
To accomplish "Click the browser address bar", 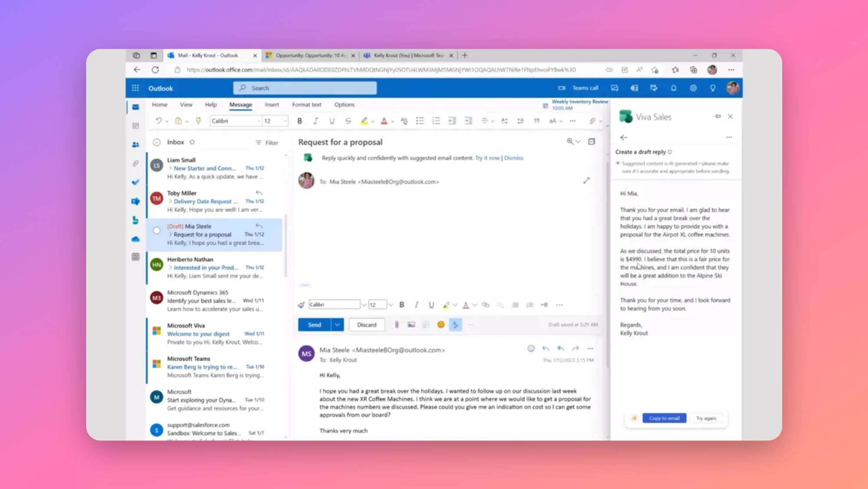I will point(381,70).
